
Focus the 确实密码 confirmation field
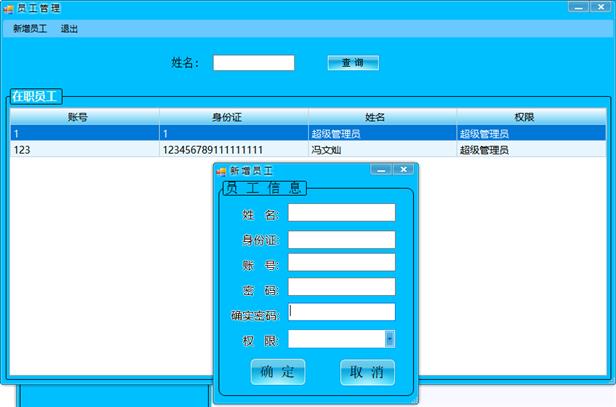click(341, 312)
